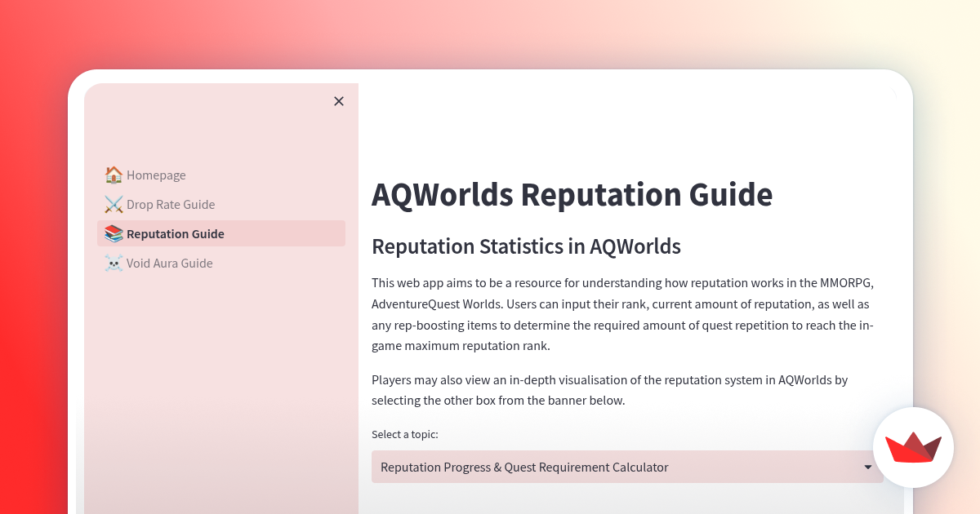
Task: Expand the Reputation Progress & Quest Requirement Calculator dropdown
Action: click(627, 467)
